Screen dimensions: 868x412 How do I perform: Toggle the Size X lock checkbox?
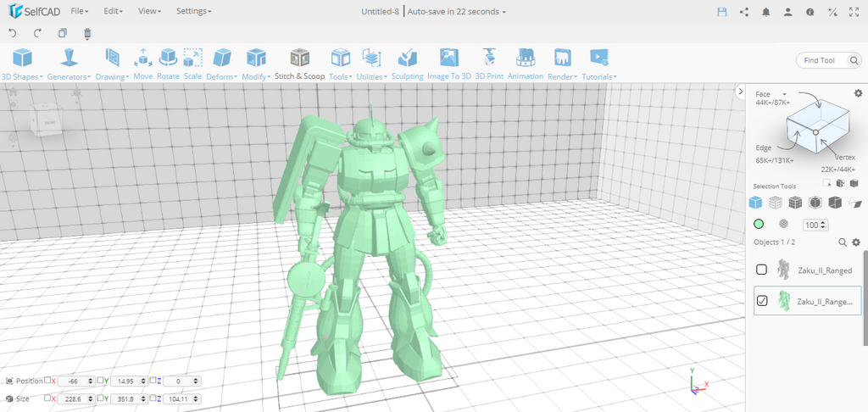(47, 398)
